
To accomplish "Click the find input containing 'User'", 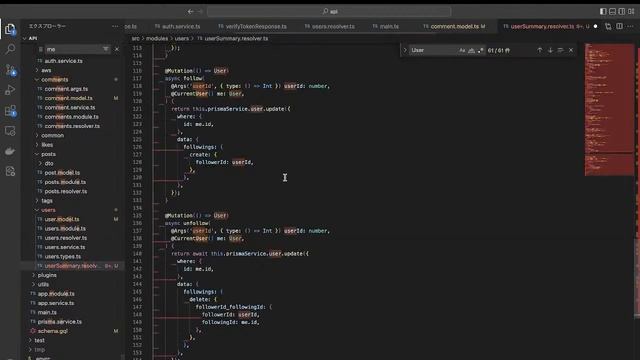I will [433, 50].
